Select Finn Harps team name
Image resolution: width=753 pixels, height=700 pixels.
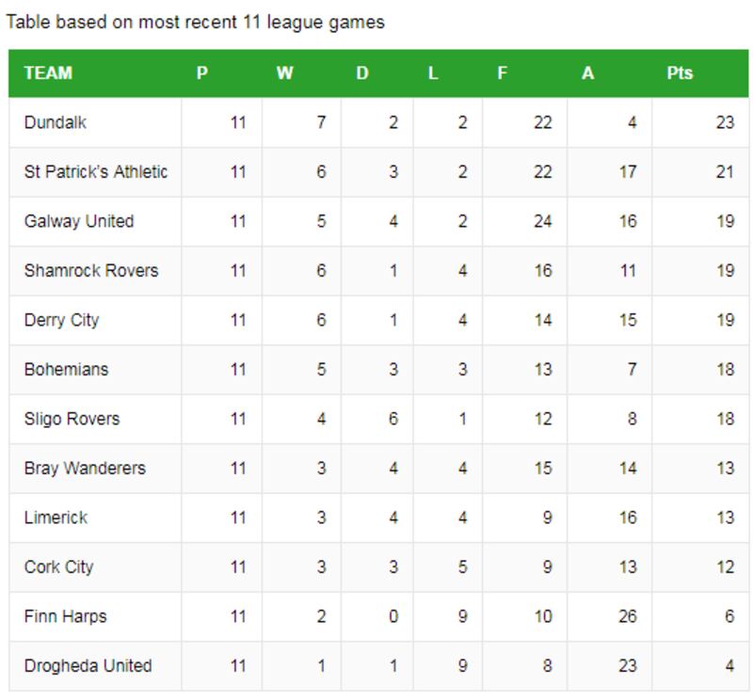point(65,616)
